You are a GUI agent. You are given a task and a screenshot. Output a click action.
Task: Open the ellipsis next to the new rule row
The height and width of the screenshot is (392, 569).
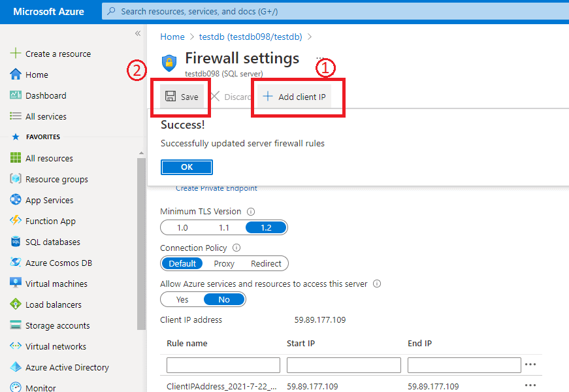(x=530, y=365)
